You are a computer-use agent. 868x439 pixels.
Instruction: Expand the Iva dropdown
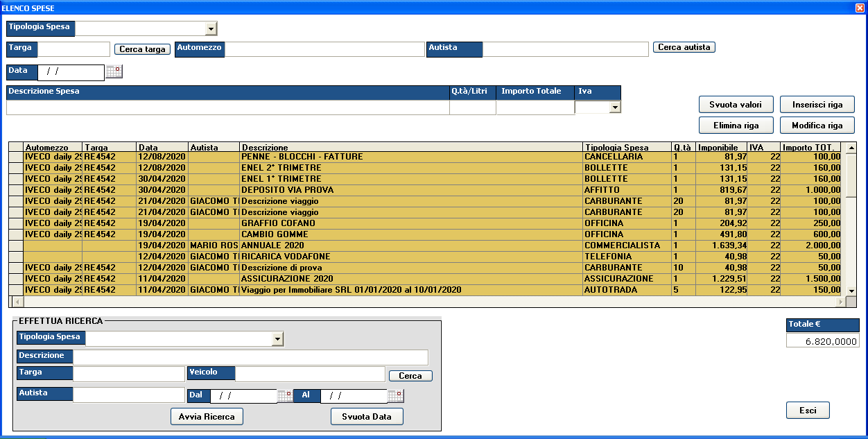tap(614, 107)
